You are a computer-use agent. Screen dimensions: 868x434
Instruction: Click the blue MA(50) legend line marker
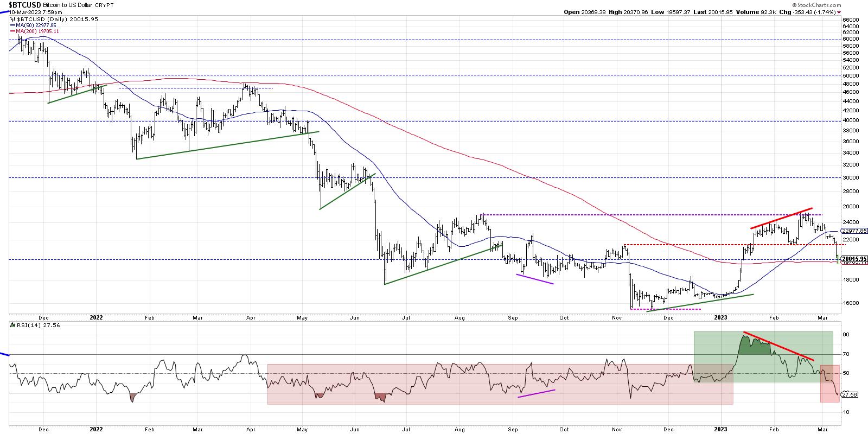pyautogui.click(x=13, y=25)
